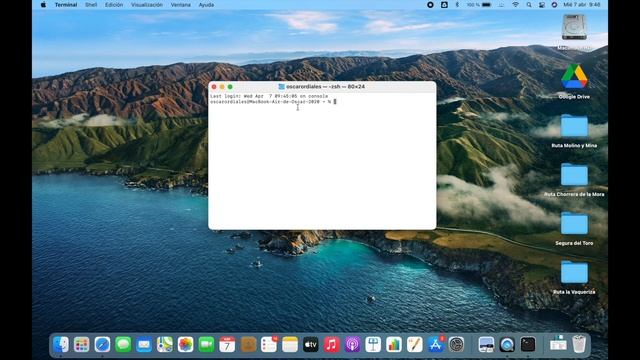Open Messages app in the Dock
640x360 pixels.
(x=123, y=344)
